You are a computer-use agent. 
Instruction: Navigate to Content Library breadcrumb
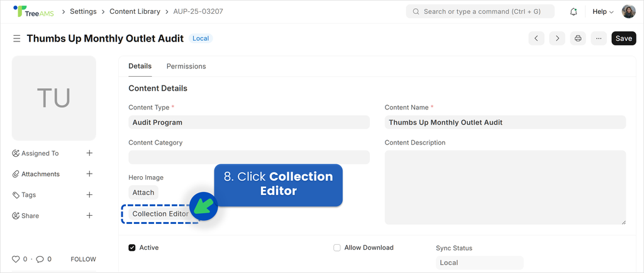click(135, 11)
